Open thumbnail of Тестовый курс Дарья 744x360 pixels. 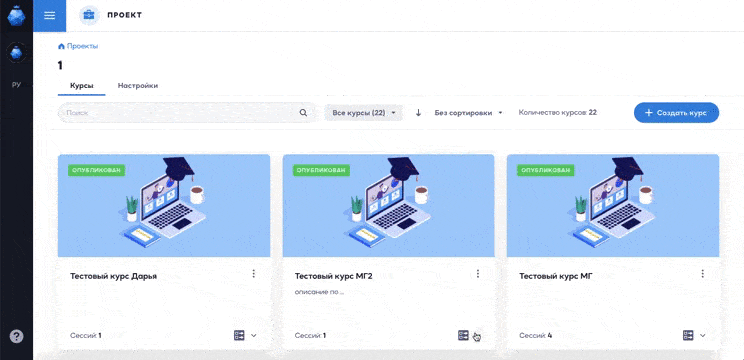pos(164,205)
